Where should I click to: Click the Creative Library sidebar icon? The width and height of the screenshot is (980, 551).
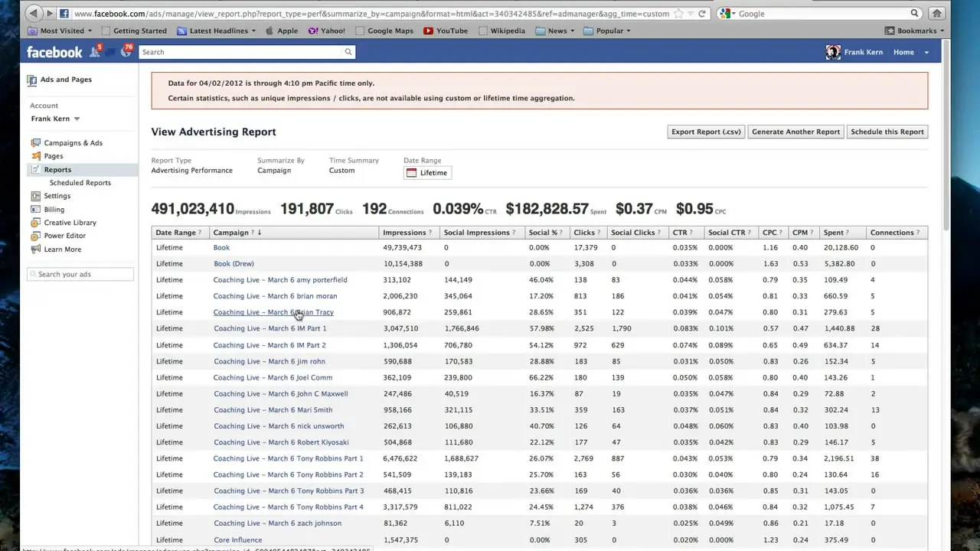[35, 223]
